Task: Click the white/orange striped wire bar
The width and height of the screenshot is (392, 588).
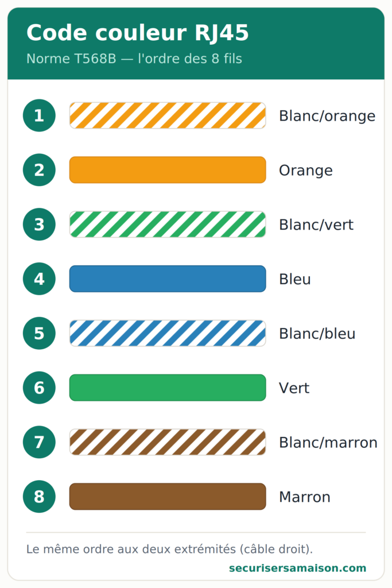Action: coord(168,115)
